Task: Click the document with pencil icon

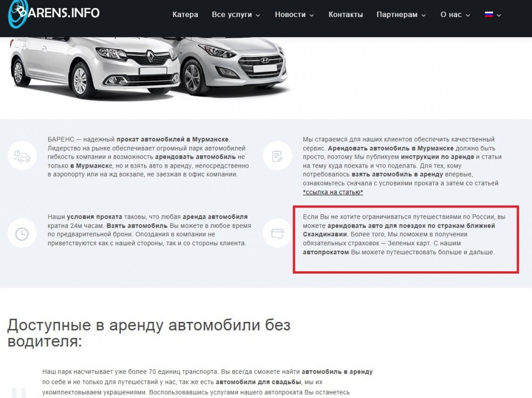Action: (x=277, y=156)
